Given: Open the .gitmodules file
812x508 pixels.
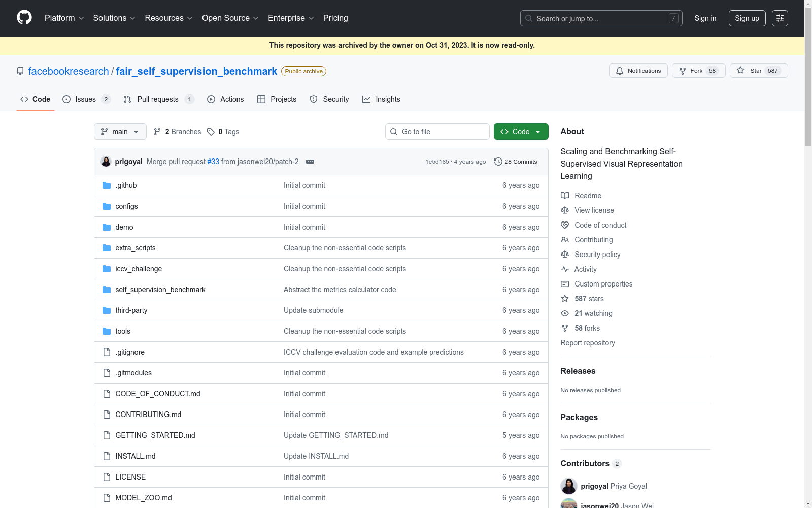Looking at the screenshot, I should point(133,373).
